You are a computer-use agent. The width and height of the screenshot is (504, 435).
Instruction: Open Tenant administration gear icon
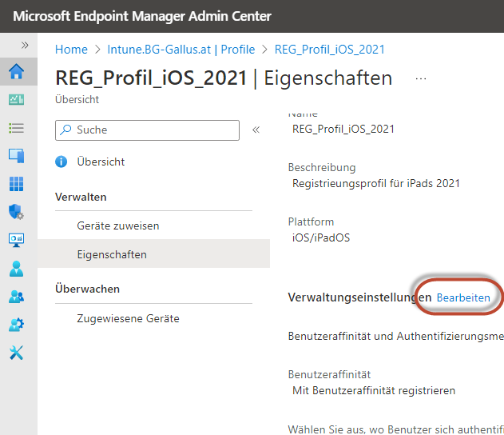click(16, 325)
